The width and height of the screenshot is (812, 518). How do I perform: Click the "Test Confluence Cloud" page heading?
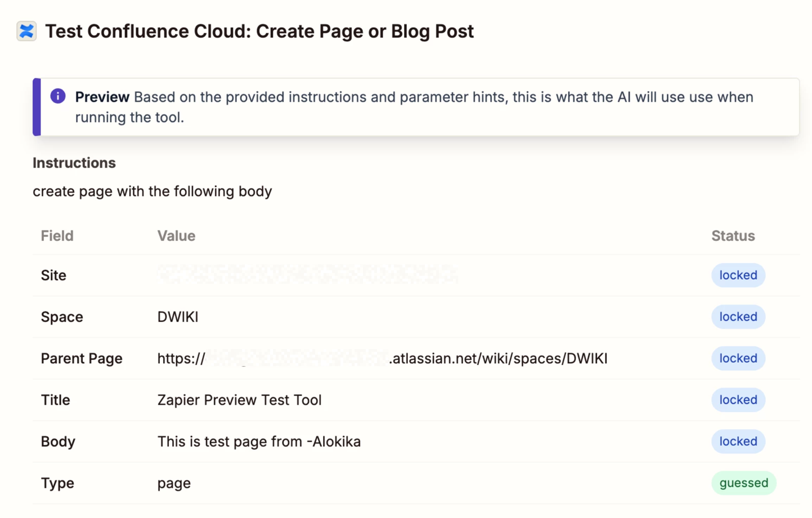point(259,31)
